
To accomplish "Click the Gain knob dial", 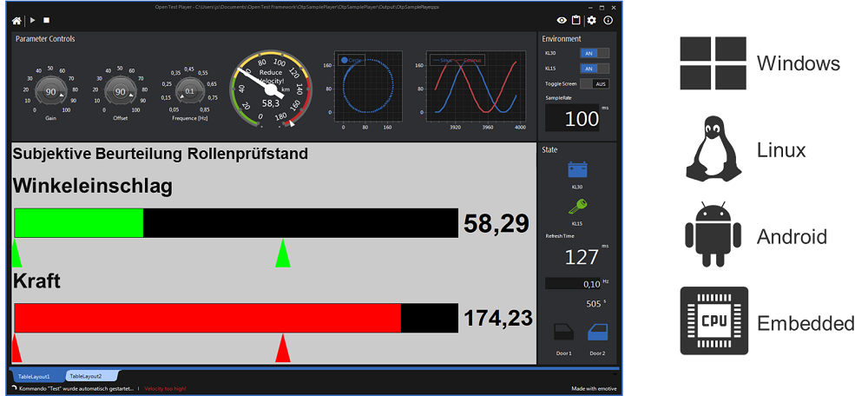I will point(51,91).
